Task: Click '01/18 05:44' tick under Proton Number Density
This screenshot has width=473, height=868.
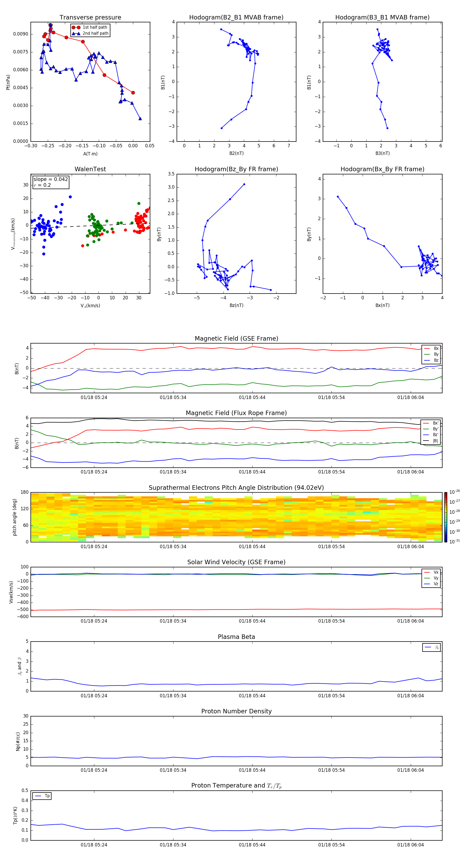Action: (252, 770)
